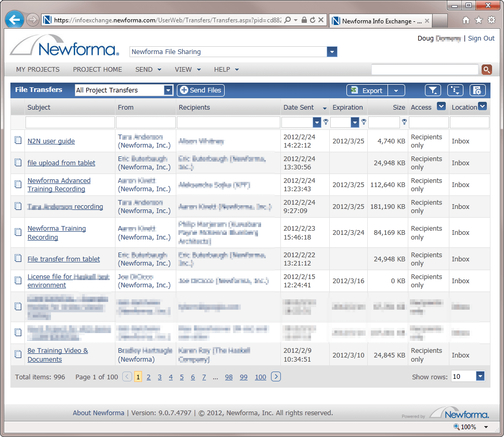Screen dimensions: 504x437
Task: Open MY PROJECTS menu item
Action: coord(37,69)
